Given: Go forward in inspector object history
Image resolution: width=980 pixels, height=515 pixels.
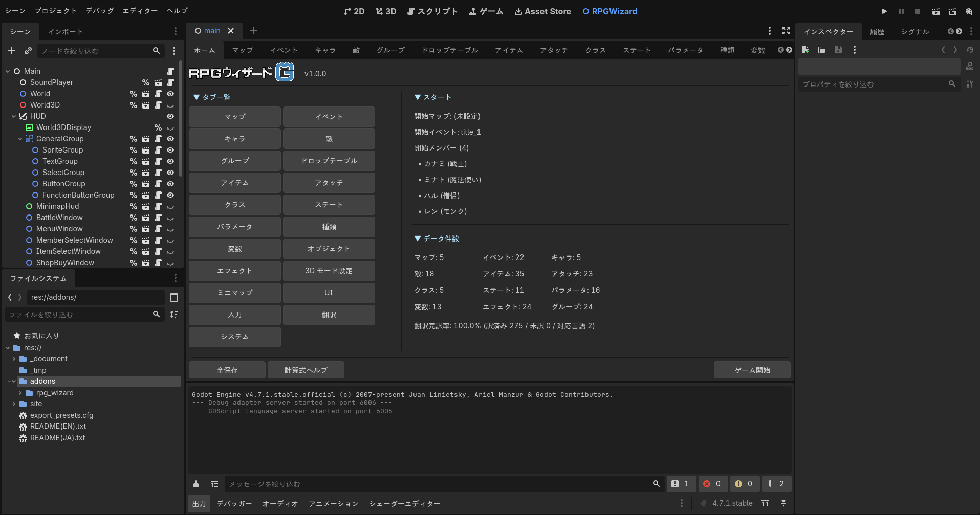Looking at the screenshot, I should (955, 50).
